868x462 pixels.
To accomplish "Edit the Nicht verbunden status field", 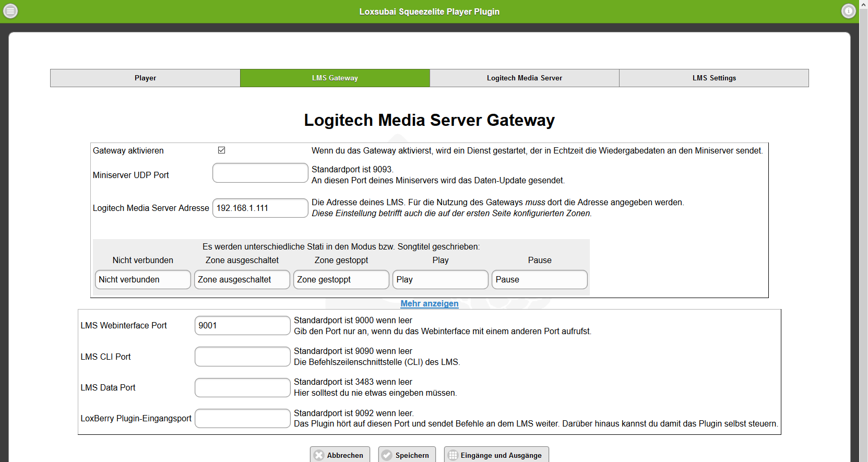I will click(143, 279).
